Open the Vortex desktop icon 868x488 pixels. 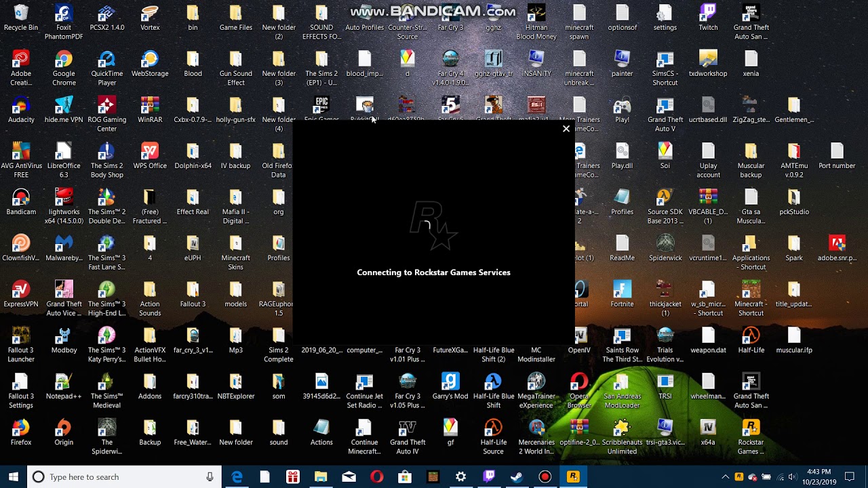click(150, 18)
